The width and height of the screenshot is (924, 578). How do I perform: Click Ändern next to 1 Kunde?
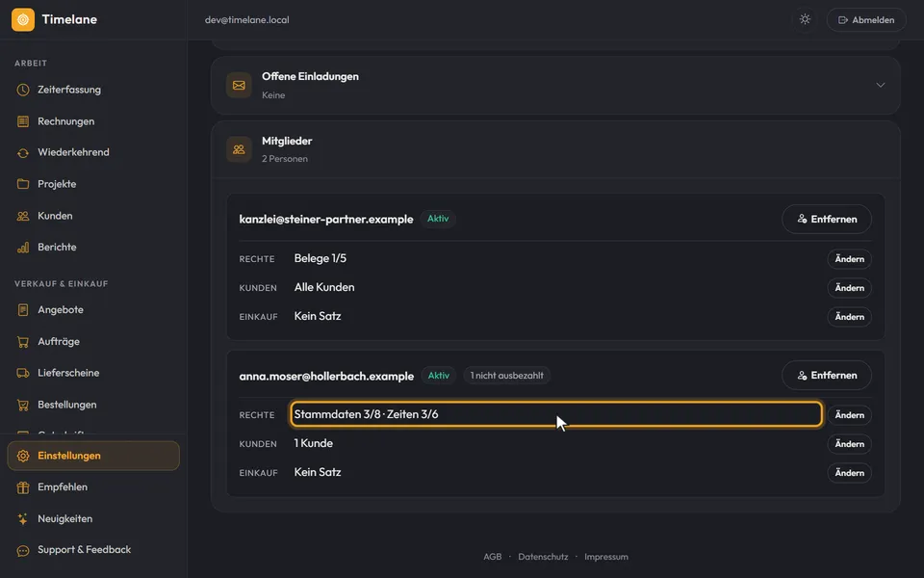pos(849,444)
